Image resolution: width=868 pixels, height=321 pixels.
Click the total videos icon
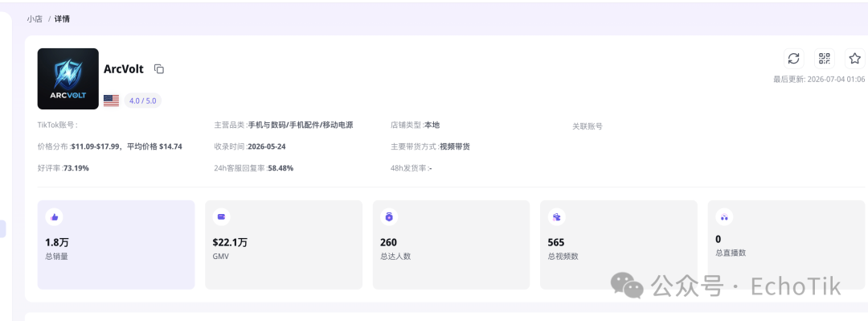click(x=556, y=217)
